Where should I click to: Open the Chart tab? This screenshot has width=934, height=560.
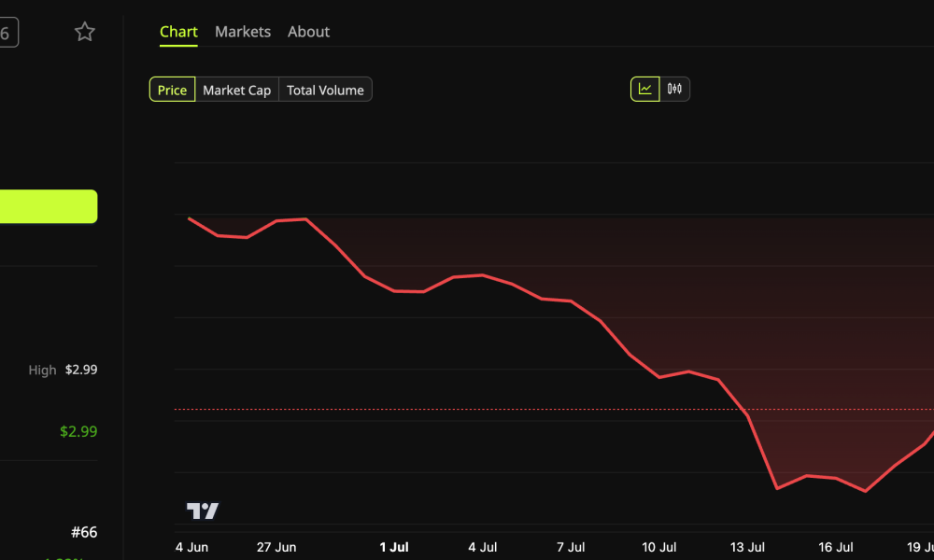tap(178, 32)
